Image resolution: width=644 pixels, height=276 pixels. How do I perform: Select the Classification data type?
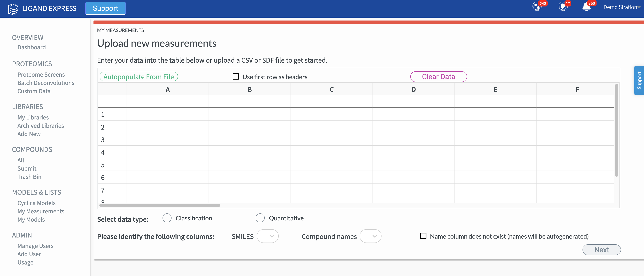167,218
